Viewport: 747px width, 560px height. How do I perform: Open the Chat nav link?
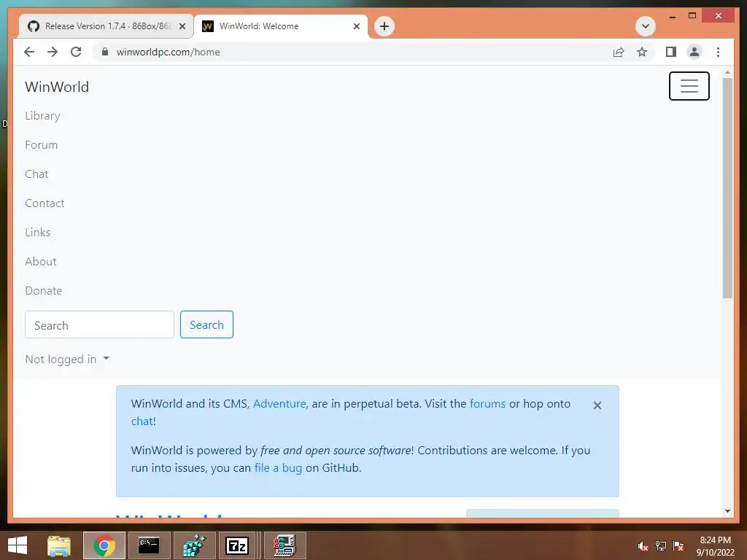point(36,174)
